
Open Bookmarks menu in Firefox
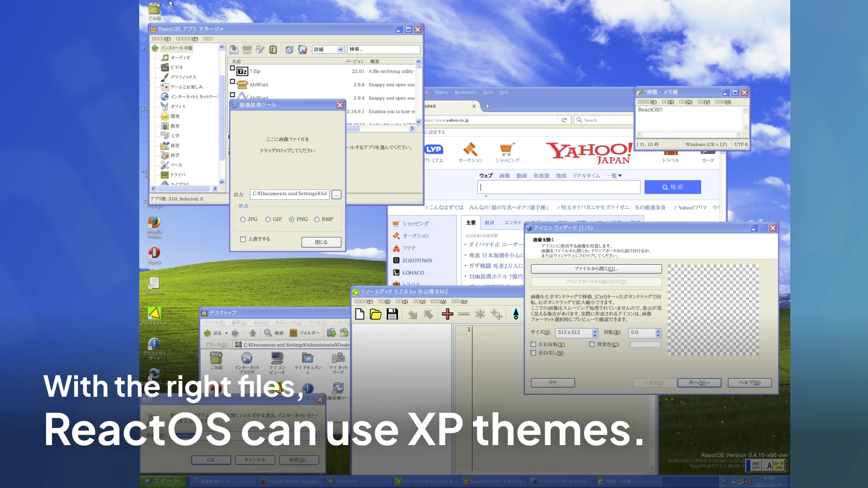(465, 92)
